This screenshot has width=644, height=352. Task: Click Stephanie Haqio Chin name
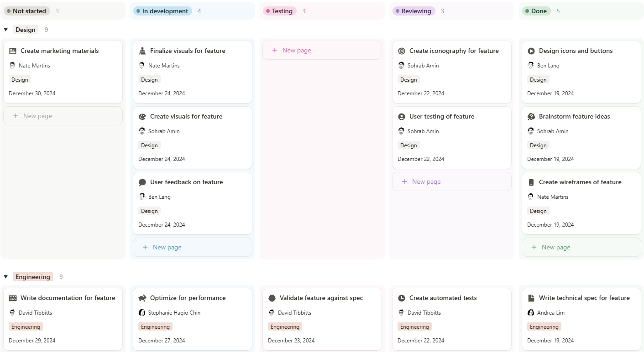pos(174,313)
